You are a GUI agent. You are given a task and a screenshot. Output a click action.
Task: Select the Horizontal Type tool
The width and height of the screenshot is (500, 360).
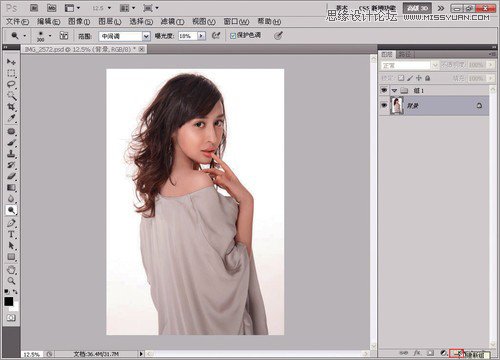click(x=11, y=234)
